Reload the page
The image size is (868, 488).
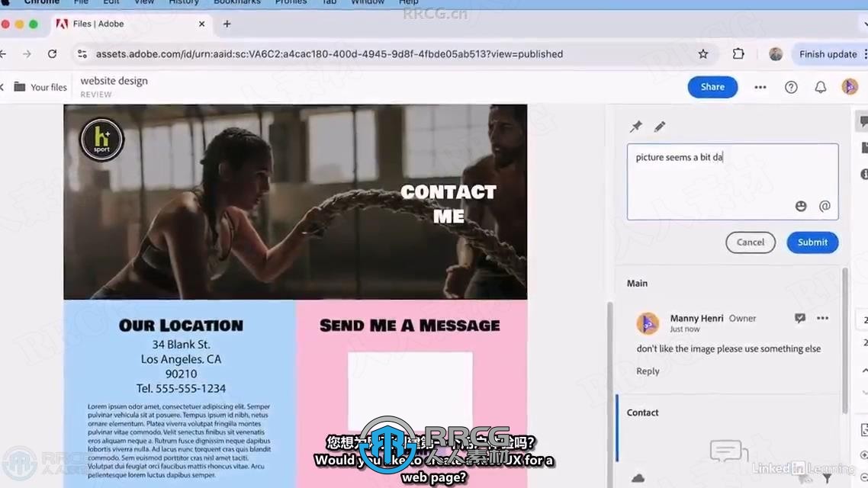(x=52, y=53)
